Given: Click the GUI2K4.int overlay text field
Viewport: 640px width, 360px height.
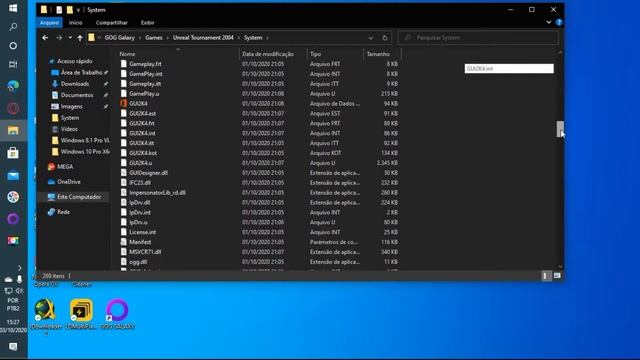Looking at the screenshot, I should [509, 69].
